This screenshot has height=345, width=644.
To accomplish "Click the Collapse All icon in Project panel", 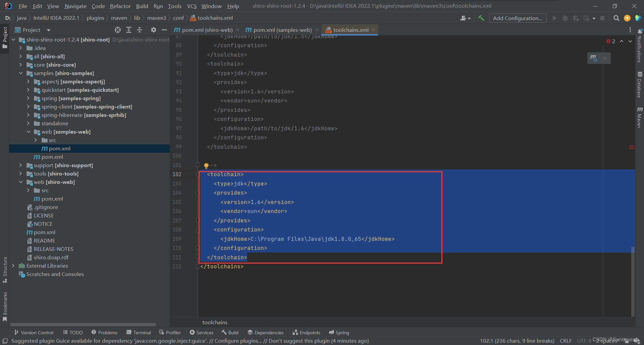I will (x=140, y=30).
